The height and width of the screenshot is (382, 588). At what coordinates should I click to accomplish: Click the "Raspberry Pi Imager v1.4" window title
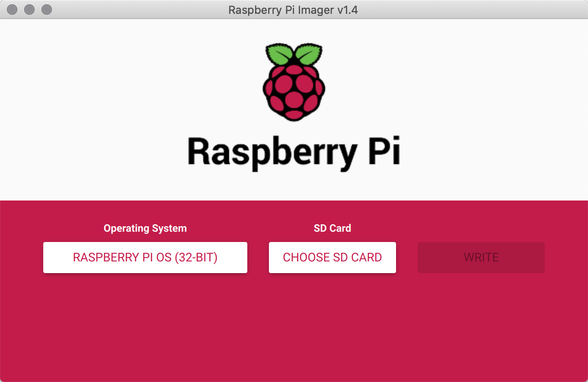point(293,10)
